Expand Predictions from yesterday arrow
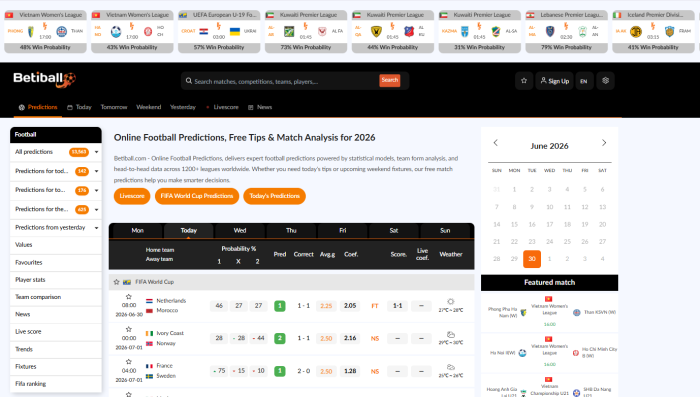700x397 pixels. pyautogui.click(x=96, y=228)
